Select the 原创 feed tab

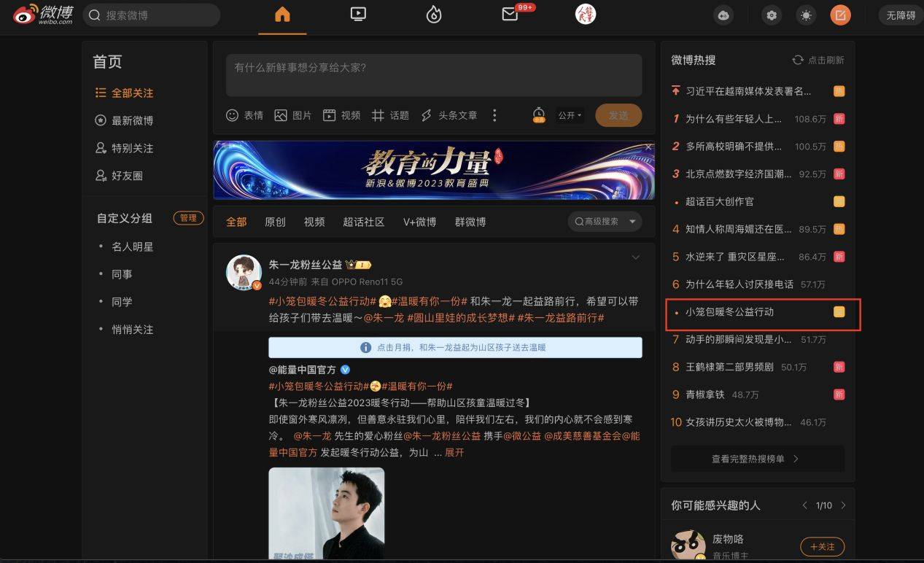coord(275,222)
